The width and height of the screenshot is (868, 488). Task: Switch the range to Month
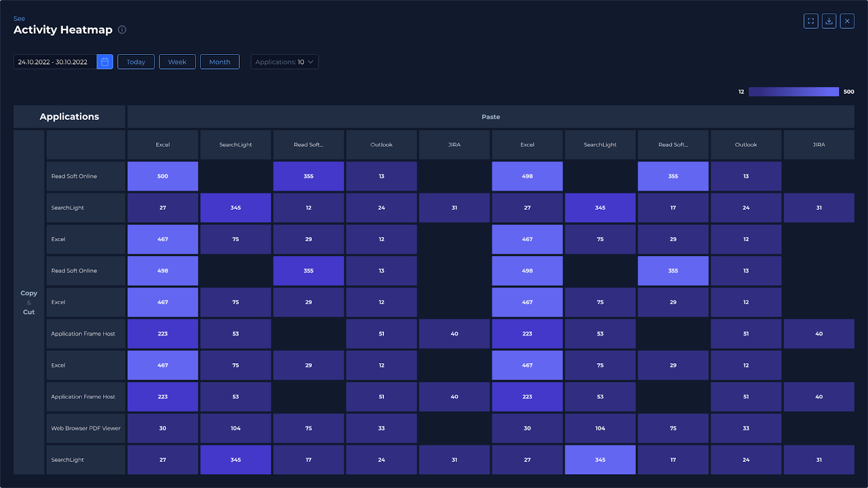[220, 62]
